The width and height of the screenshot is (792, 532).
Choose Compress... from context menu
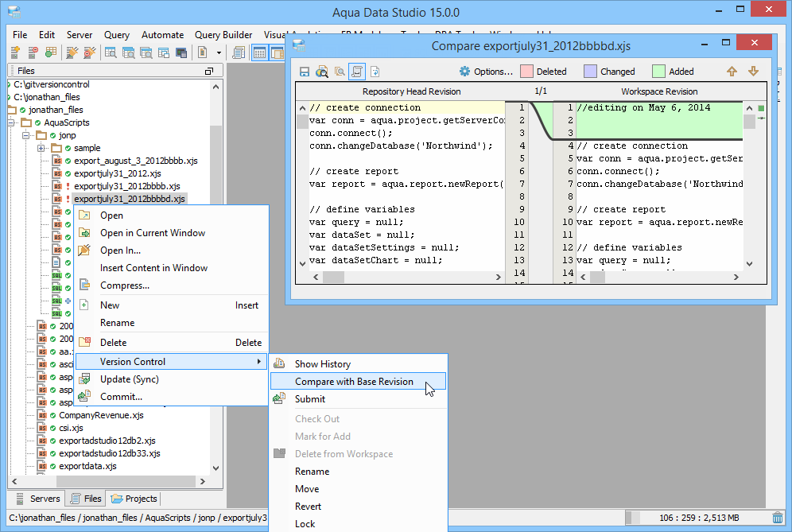[172, 285]
